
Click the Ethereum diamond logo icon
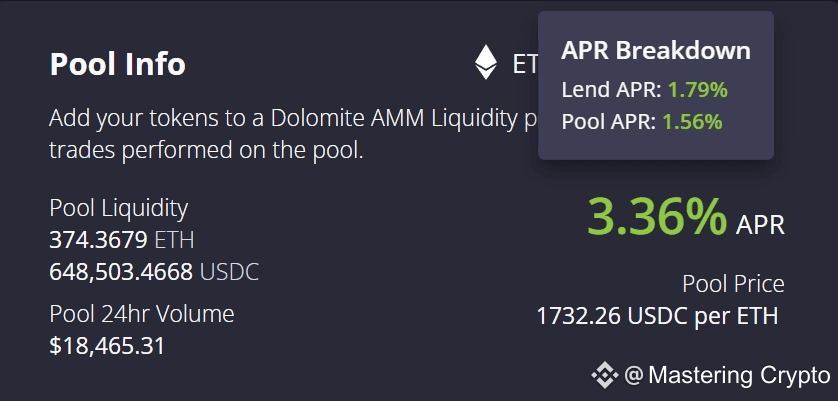tap(486, 62)
